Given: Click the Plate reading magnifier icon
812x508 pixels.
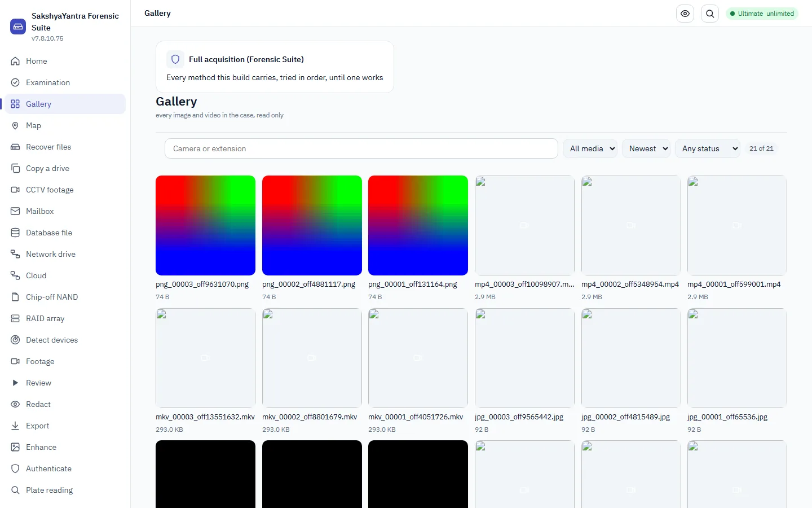Looking at the screenshot, I should pos(15,490).
